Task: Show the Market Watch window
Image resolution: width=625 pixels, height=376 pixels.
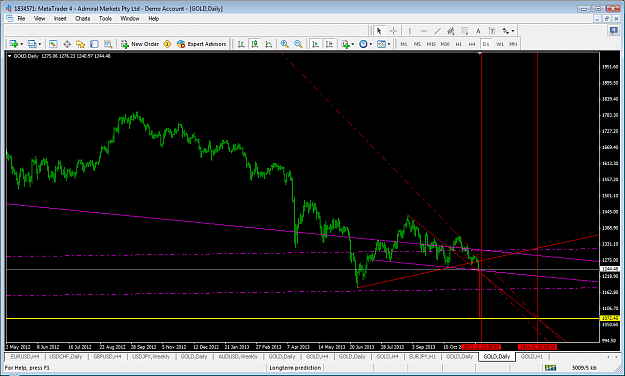Action: (x=53, y=44)
